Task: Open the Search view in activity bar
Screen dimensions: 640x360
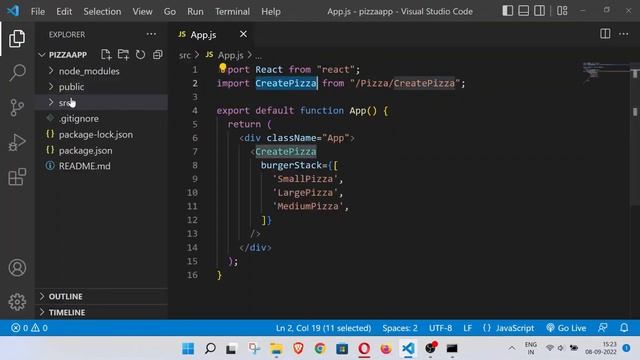Action: pos(17,73)
